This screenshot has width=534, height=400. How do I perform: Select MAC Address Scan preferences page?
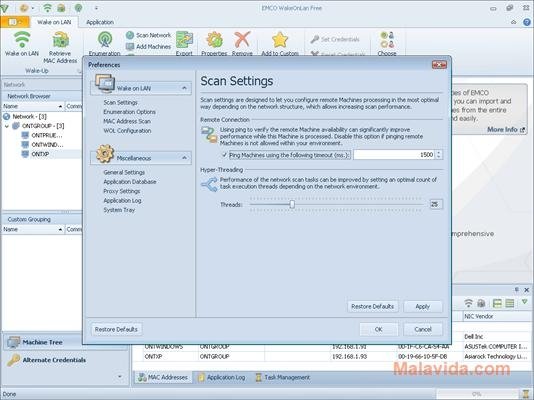point(127,121)
